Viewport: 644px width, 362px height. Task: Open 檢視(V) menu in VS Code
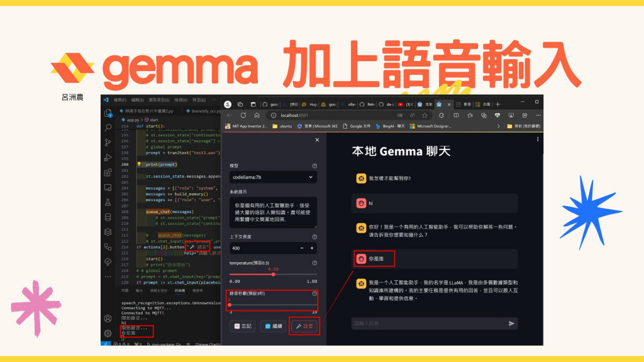pos(180,100)
